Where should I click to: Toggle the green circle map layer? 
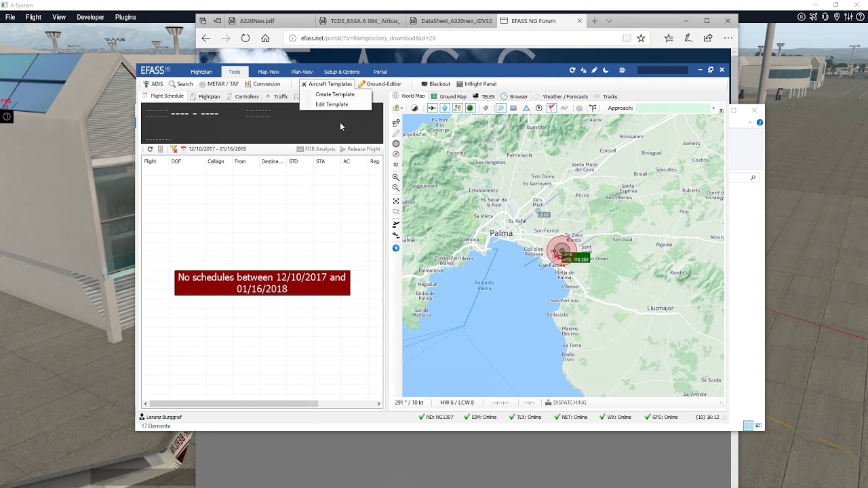tap(470, 108)
